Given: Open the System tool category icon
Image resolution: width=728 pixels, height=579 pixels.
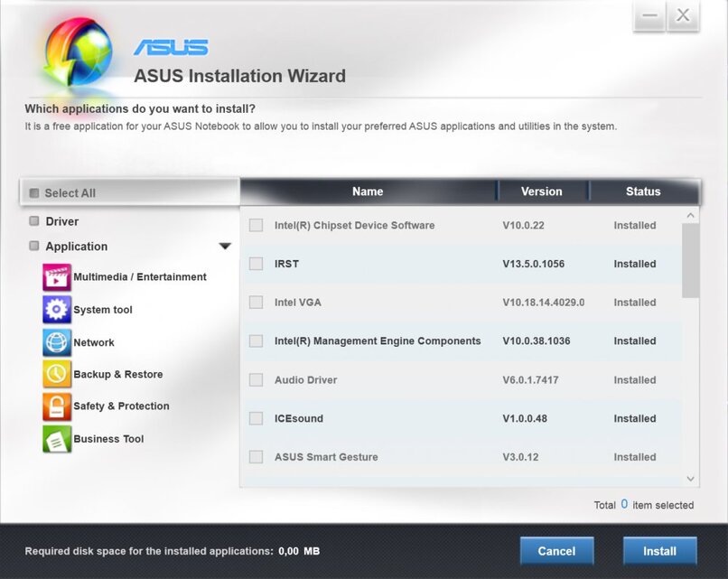Looking at the screenshot, I should (x=56, y=309).
